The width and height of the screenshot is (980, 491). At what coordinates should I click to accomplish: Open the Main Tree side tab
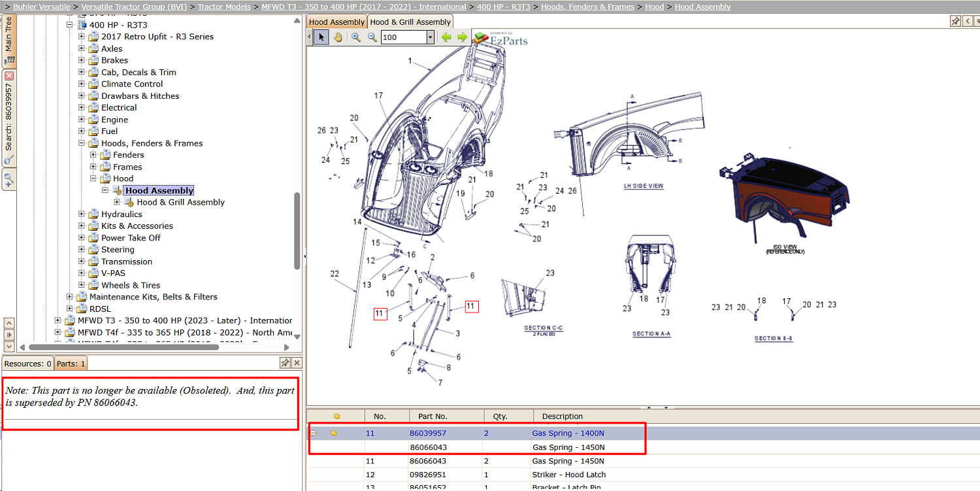(8, 41)
